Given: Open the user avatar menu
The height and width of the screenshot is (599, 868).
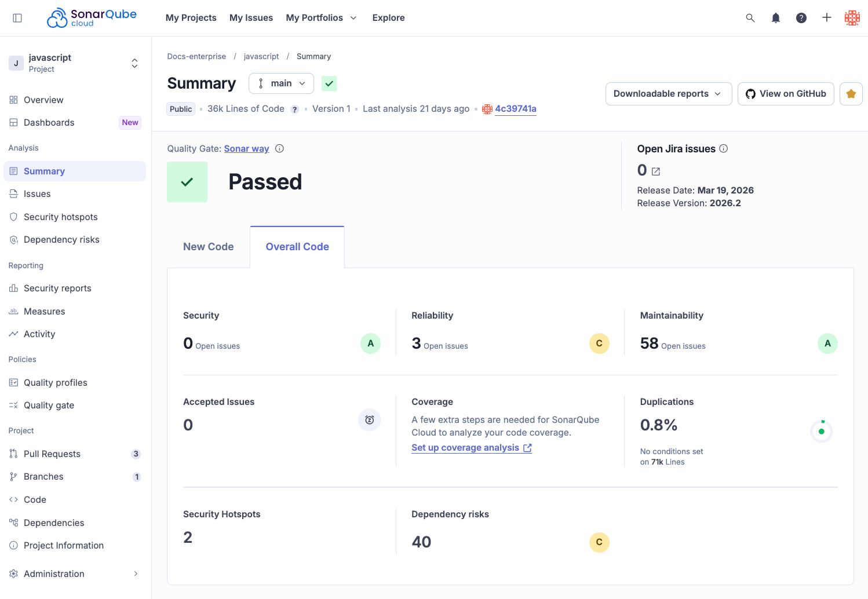Looking at the screenshot, I should [852, 18].
